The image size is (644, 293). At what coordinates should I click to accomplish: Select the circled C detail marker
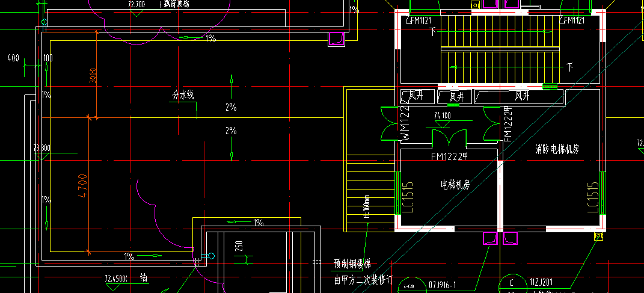(511, 283)
